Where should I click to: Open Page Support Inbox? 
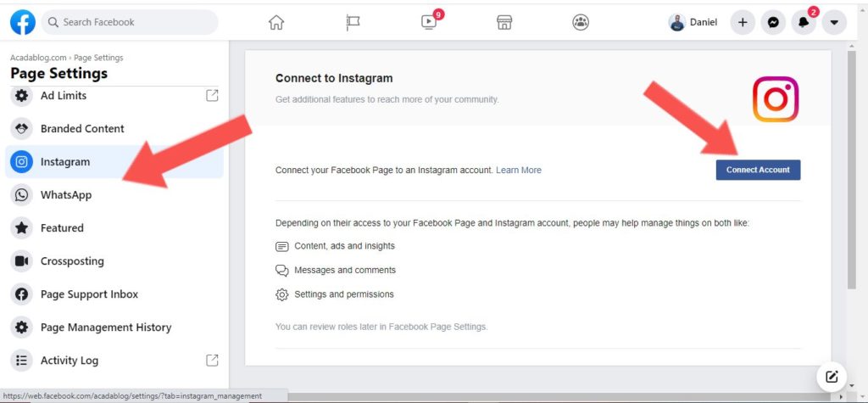pos(114,294)
